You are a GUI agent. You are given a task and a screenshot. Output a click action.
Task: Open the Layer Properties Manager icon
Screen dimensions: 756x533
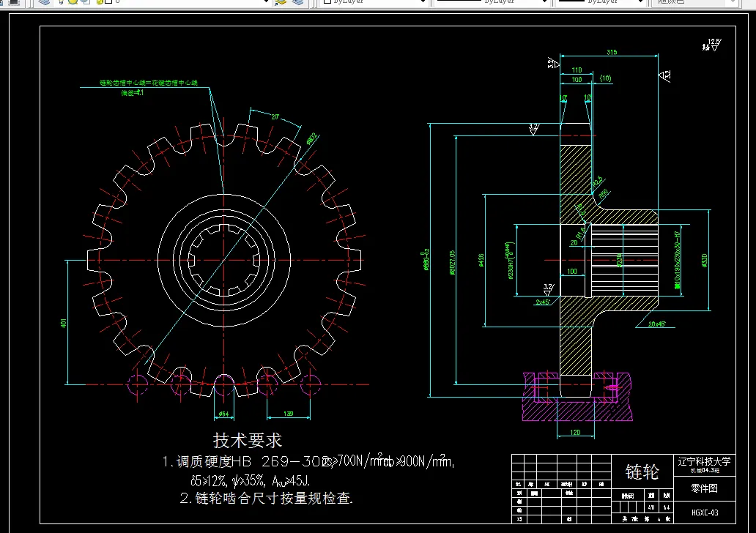pyautogui.click(x=44, y=2)
